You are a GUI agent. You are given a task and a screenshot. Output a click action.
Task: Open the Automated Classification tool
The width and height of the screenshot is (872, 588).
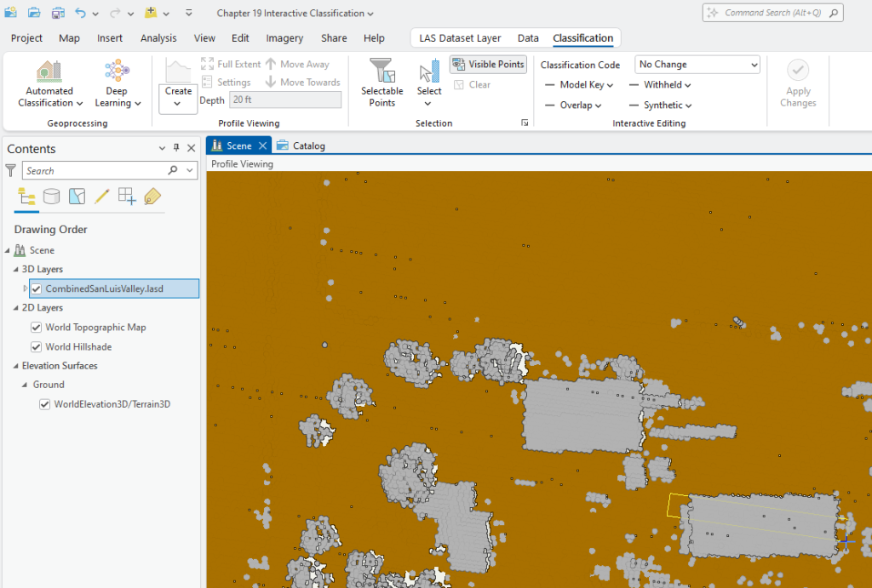pos(49,81)
